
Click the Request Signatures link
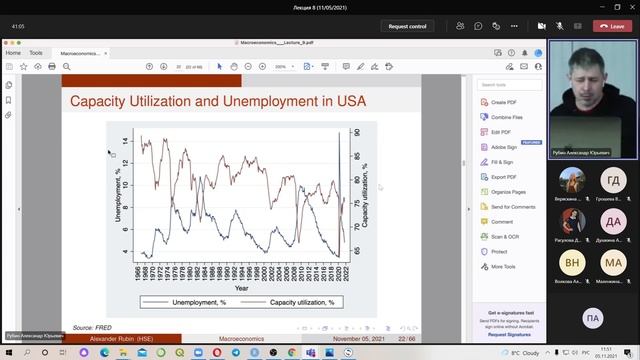click(509, 335)
